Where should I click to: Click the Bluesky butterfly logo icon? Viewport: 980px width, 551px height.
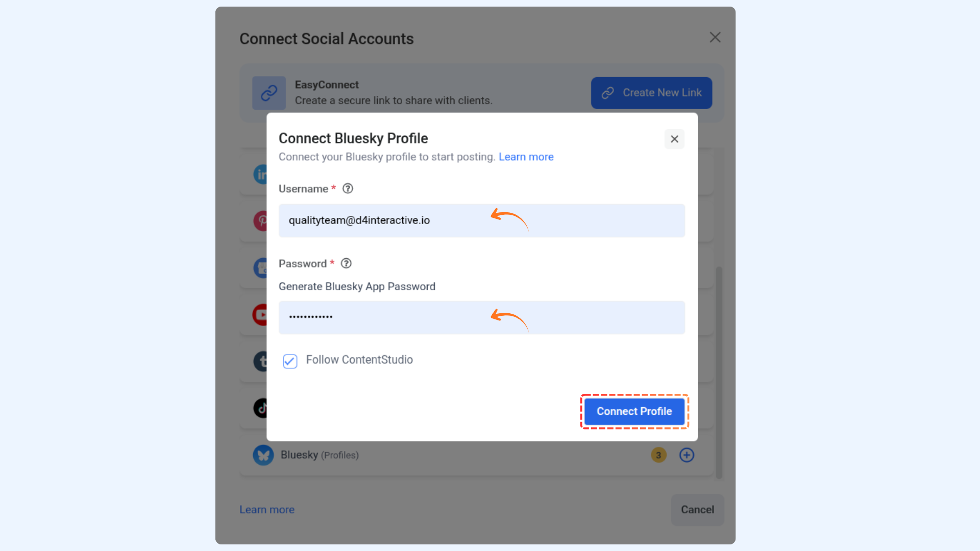pos(263,455)
